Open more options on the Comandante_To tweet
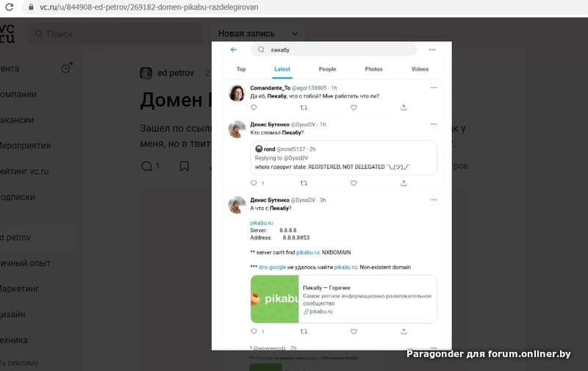 434,87
